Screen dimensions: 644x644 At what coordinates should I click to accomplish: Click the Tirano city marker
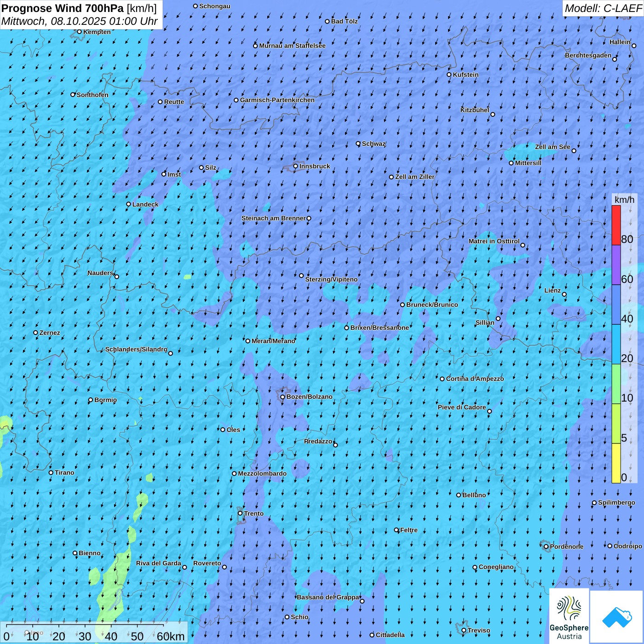[51, 472]
